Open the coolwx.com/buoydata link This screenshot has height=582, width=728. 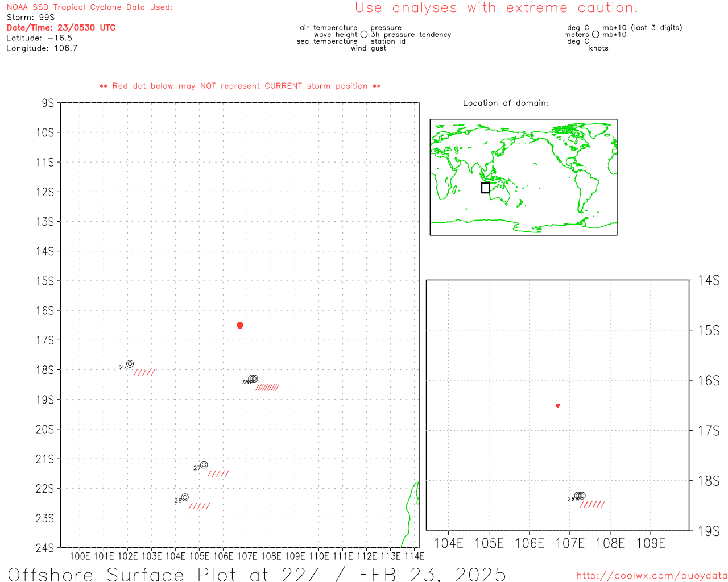click(x=652, y=576)
